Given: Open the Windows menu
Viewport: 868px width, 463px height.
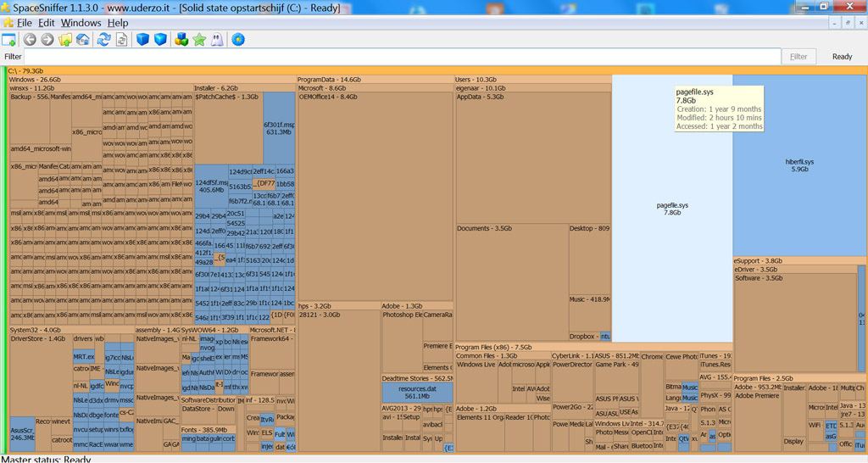Looking at the screenshot, I should click(x=81, y=23).
